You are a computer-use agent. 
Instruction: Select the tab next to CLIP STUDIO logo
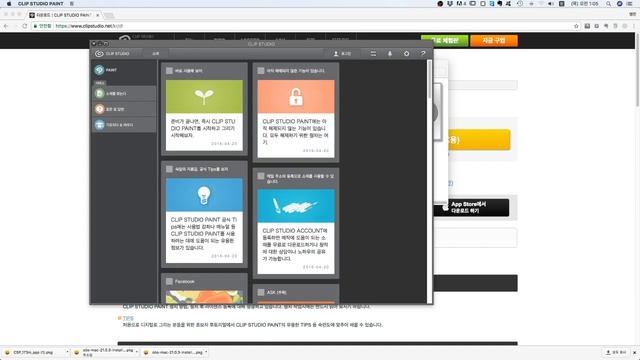point(156,53)
